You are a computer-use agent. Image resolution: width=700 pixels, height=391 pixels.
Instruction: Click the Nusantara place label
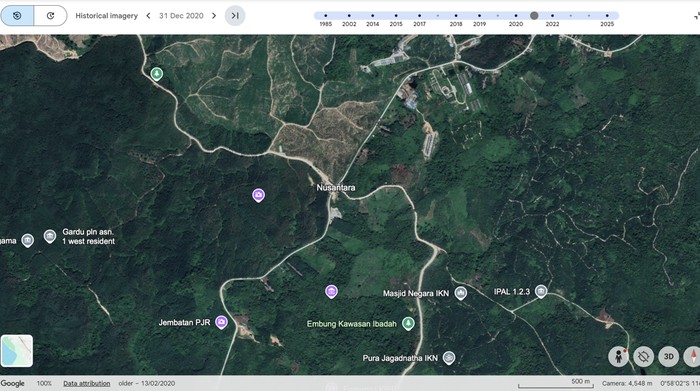[336, 187]
